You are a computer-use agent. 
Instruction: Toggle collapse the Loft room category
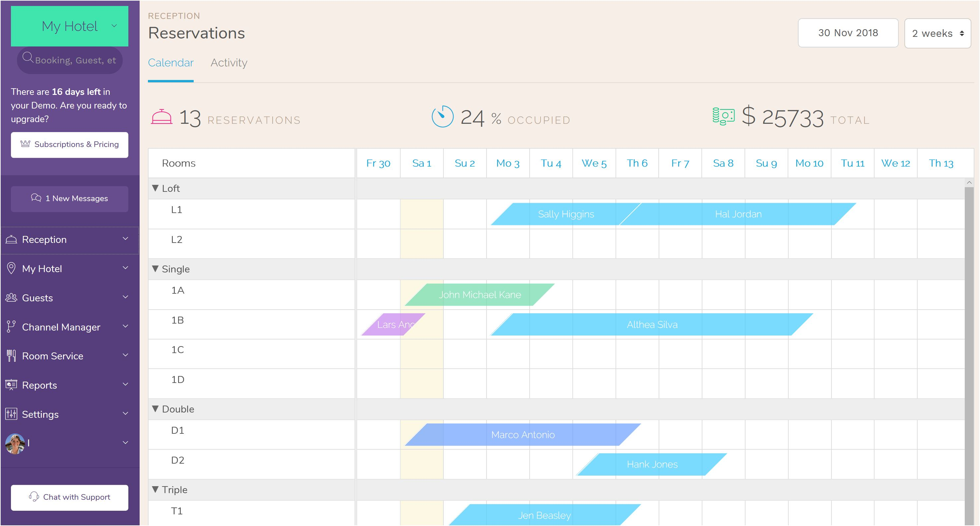coord(155,188)
